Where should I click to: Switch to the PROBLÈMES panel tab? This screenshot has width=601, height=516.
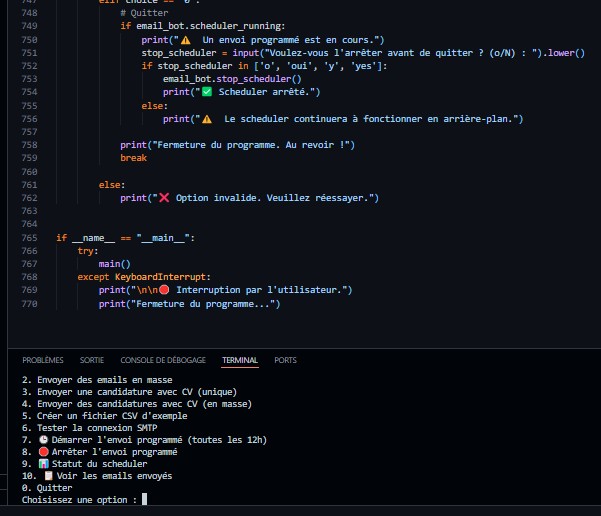(43, 360)
